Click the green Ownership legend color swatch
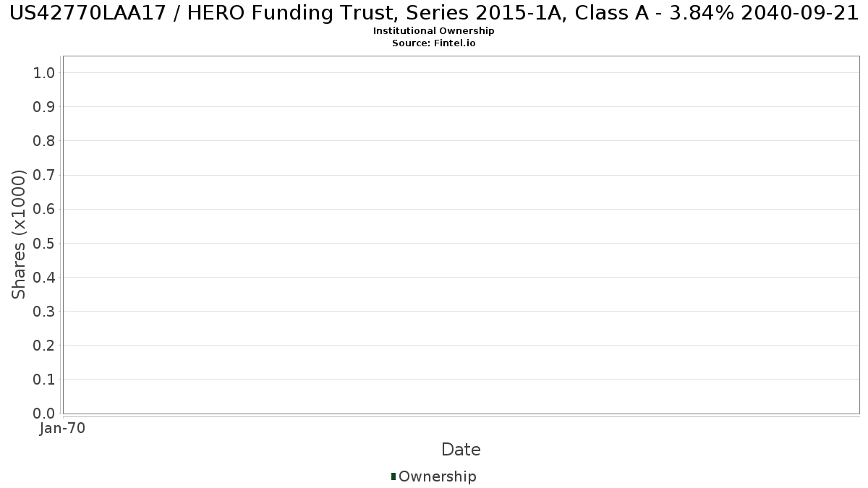 393,476
